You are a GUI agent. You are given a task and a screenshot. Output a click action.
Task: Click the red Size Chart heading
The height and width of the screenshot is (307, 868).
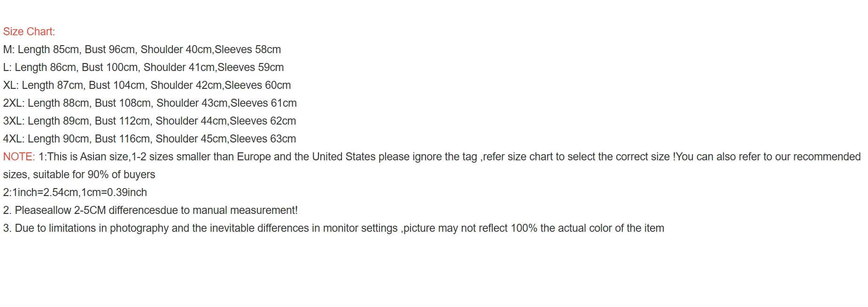[x=29, y=31]
